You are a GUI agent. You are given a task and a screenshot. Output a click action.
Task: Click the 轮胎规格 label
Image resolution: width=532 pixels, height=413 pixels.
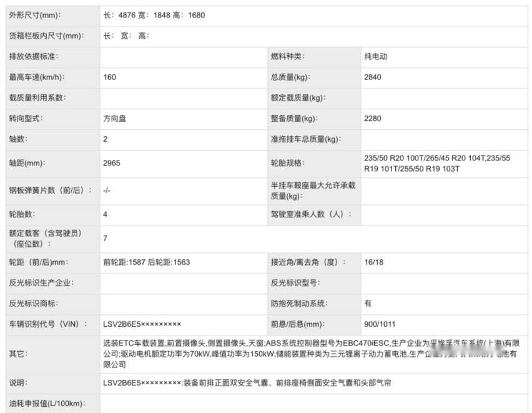(x=288, y=163)
